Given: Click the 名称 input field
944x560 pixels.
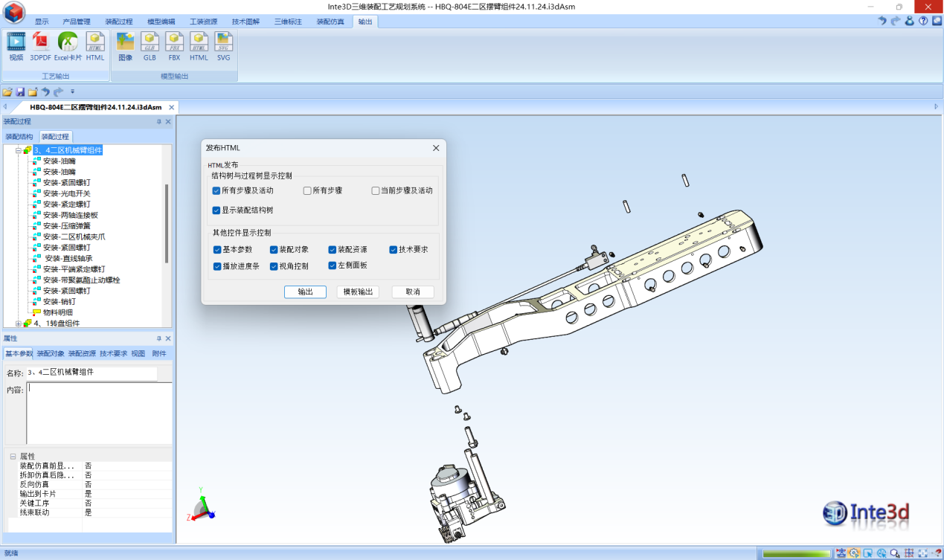Looking at the screenshot, I should [x=91, y=373].
